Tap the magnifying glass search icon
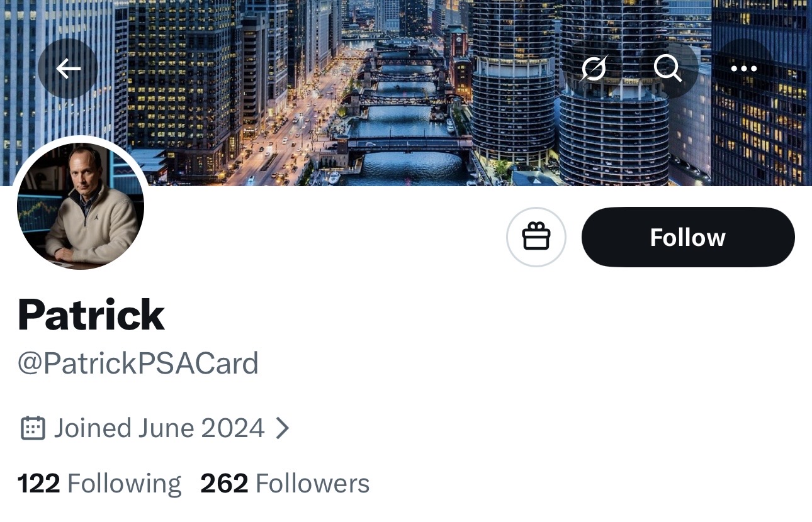812x522 pixels. click(668, 69)
